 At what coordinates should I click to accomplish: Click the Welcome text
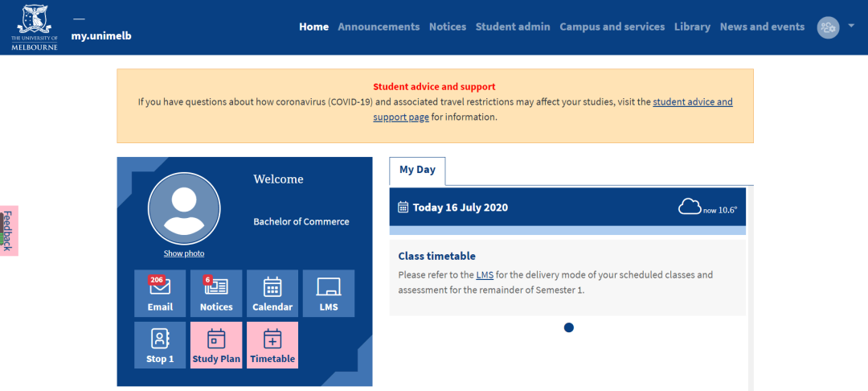[x=278, y=179]
